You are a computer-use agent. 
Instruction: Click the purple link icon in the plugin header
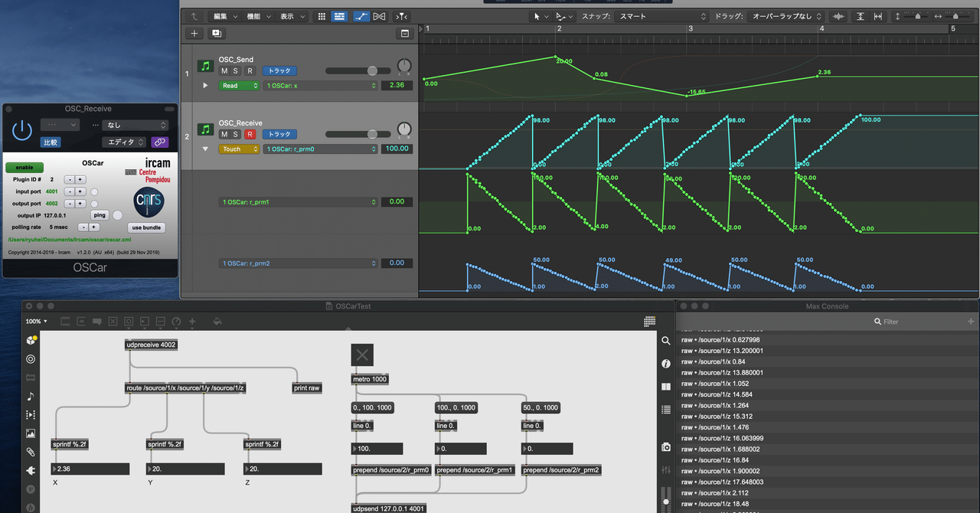(x=158, y=142)
